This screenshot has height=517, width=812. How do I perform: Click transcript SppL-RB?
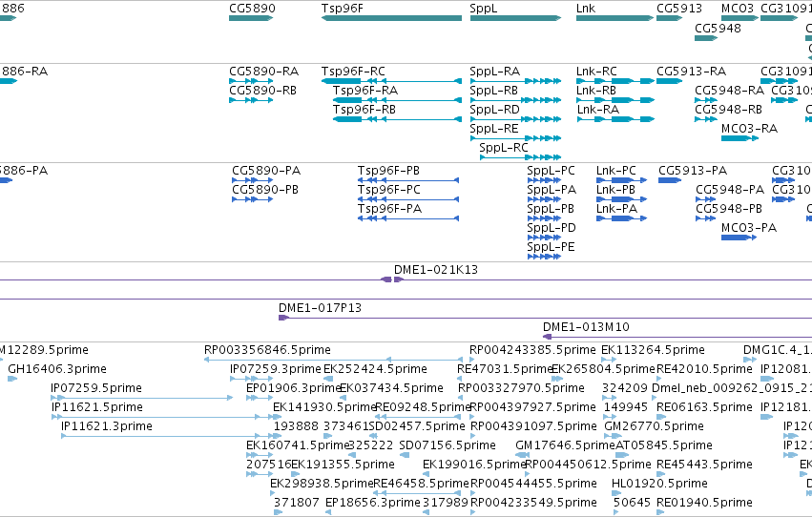515,100
